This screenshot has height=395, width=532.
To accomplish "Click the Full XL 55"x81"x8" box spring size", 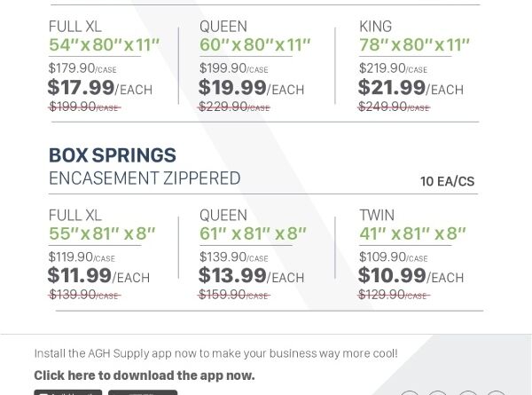I will [102, 233].
